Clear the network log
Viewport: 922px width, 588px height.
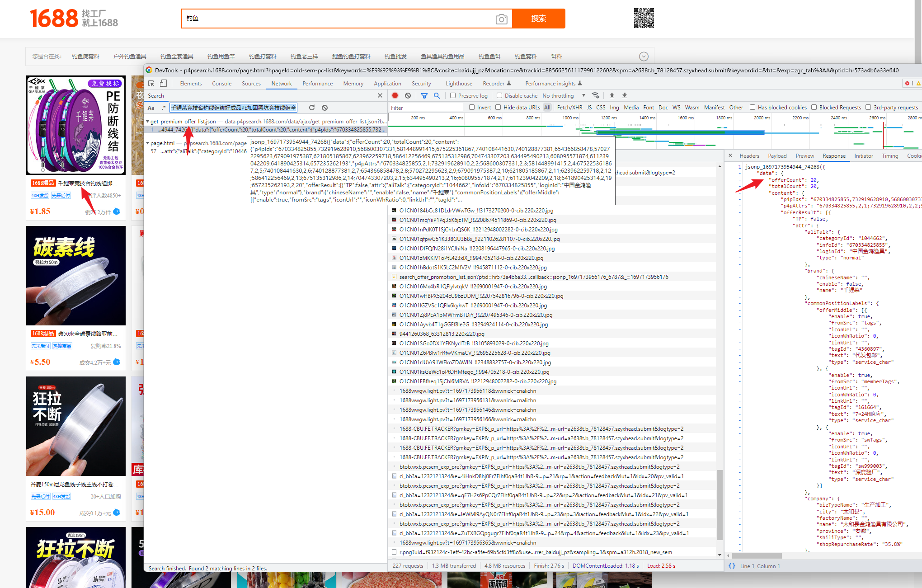coord(408,95)
